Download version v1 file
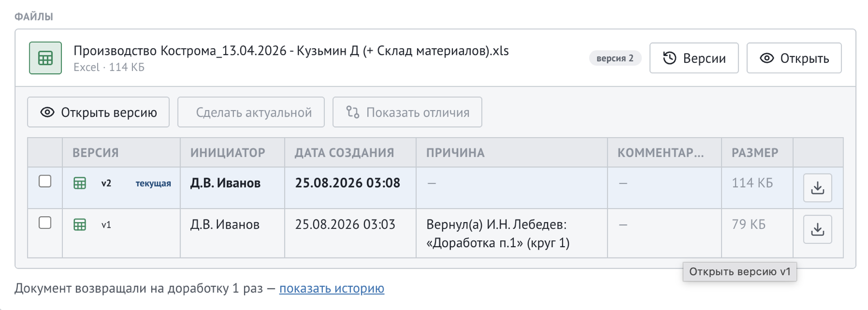The height and width of the screenshot is (310, 868). point(818,229)
